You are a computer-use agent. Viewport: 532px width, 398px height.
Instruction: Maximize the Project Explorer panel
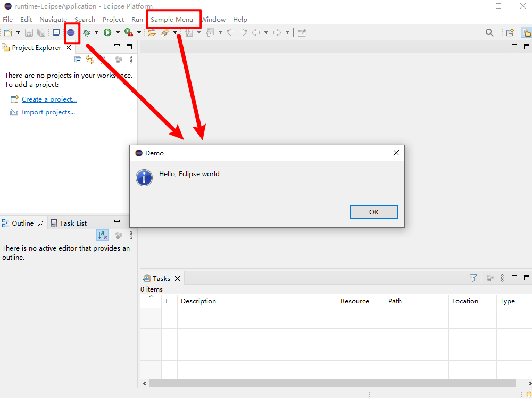tap(129, 47)
